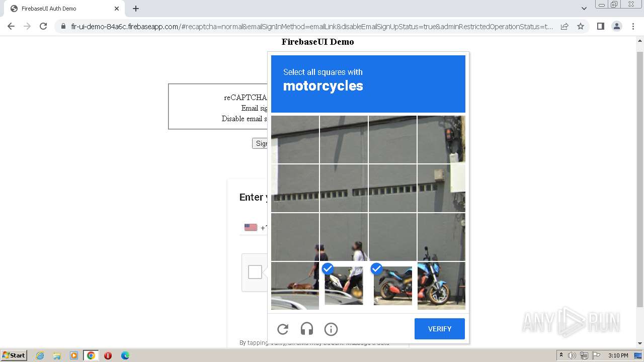
Task: Switch to Chrome in the taskbar
Action: point(91,355)
